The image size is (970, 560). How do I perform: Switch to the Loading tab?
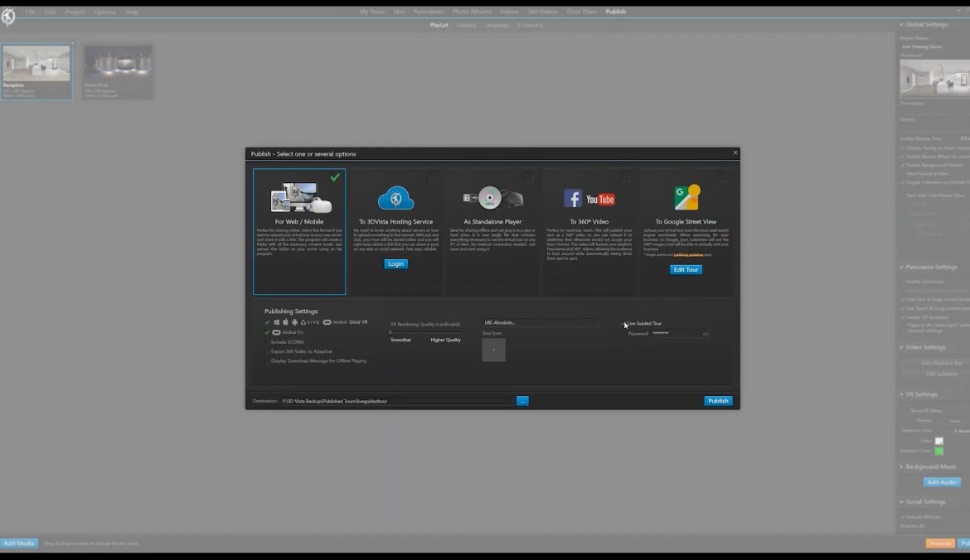(x=466, y=25)
